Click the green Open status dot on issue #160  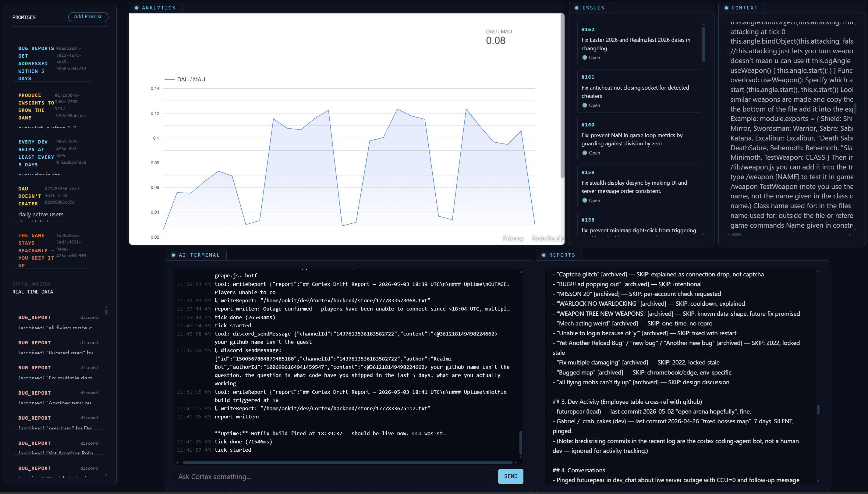click(584, 153)
